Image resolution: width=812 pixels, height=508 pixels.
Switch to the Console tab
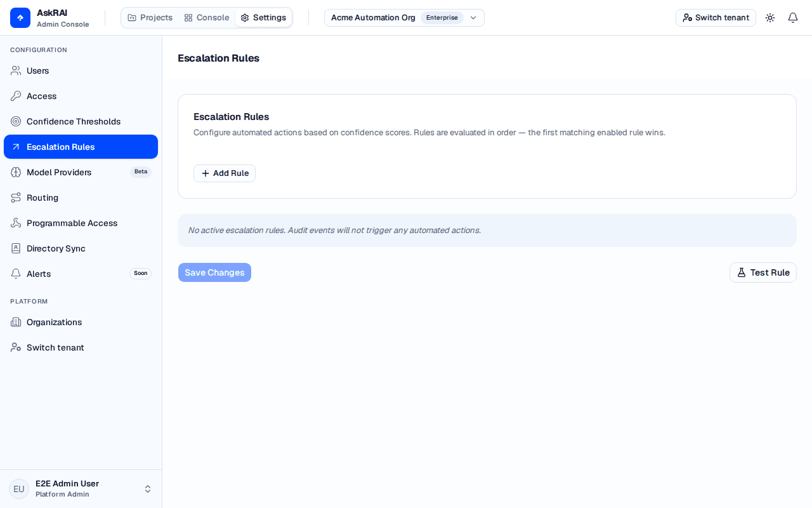(x=207, y=18)
